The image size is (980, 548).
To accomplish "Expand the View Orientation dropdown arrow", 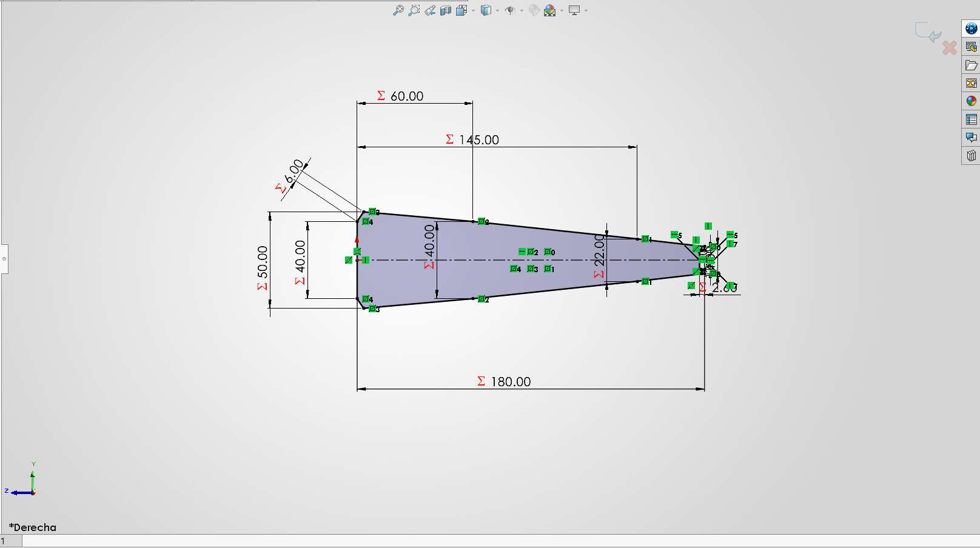I will 473,10.
